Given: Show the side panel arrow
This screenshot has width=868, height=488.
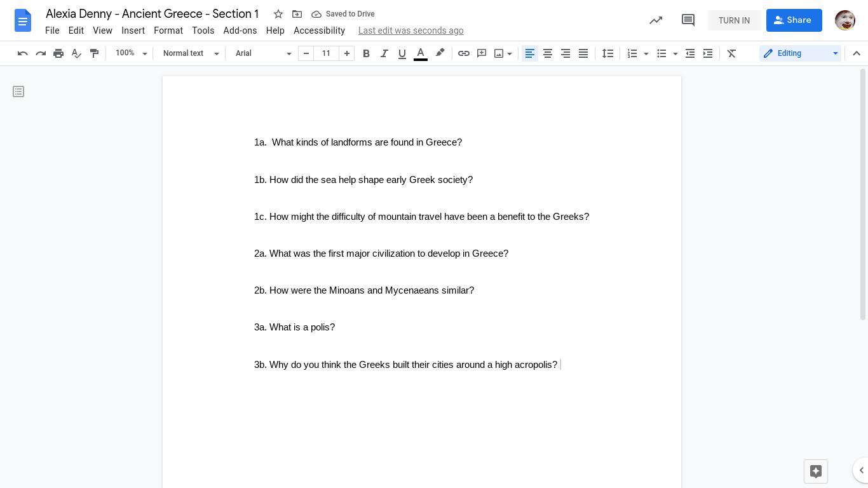Looking at the screenshot, I should pyautogui.click(x=861, y=471).
